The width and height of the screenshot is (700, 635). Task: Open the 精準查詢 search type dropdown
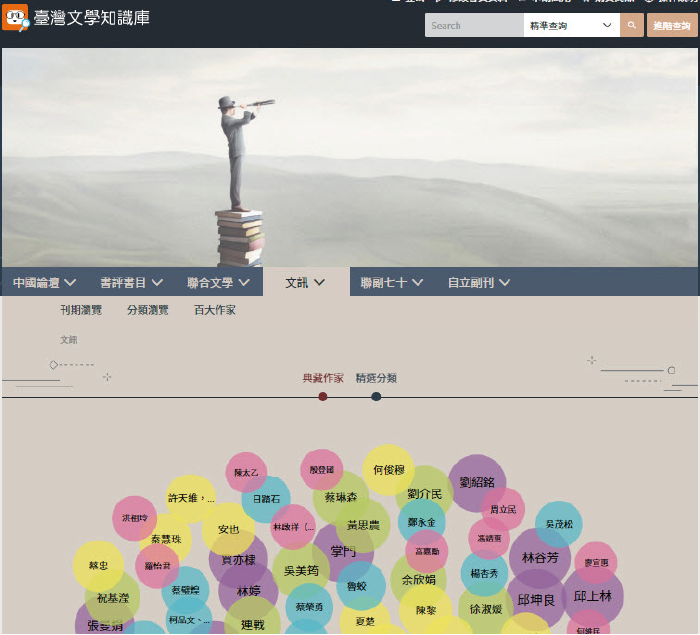570,25
